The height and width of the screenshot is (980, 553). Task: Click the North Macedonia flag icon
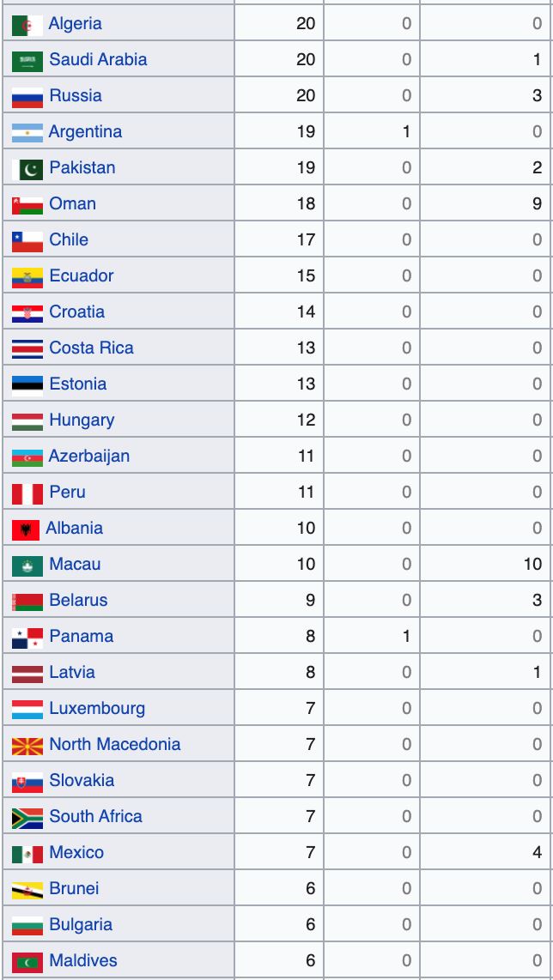pyautogui.click(x=27, y=745)
